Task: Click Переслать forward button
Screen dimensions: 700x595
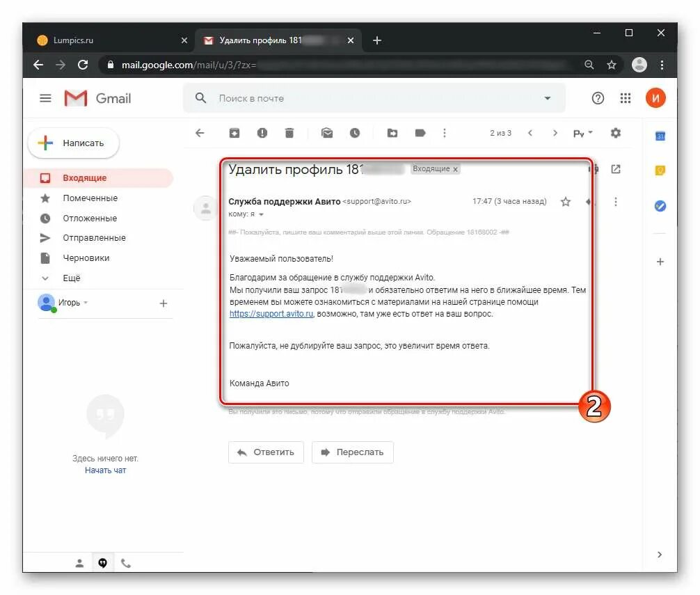Action: pos(353,452)
